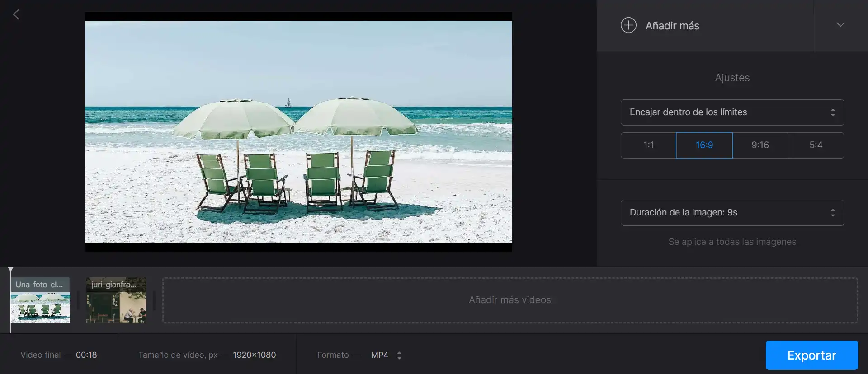Click the Ajustes heading
868x374 pixels.
tap(732, 78)
